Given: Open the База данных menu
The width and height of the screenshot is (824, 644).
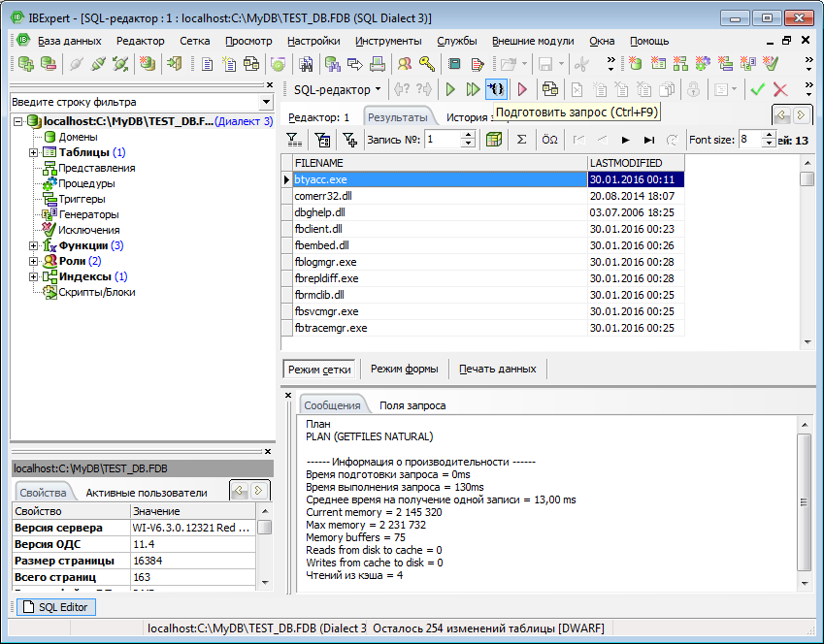Looking at the screenshot, I should [x=69, y=41].
